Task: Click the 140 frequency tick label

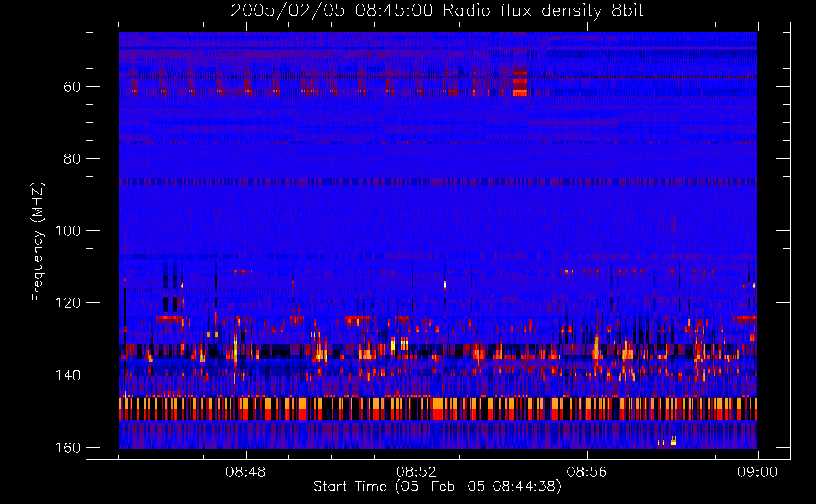Action: pos(68,375)
